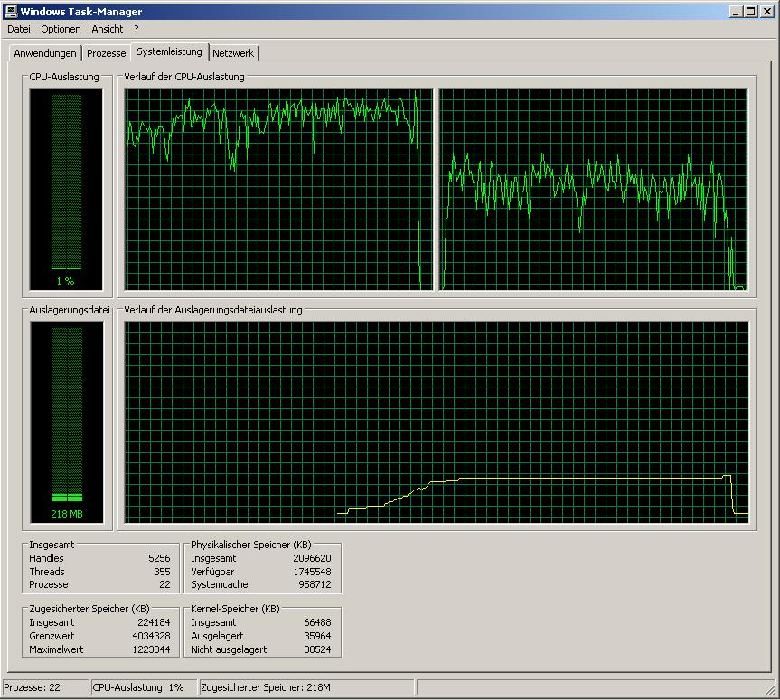
Task: Click the Threads value 355
Action: (162, 572)
